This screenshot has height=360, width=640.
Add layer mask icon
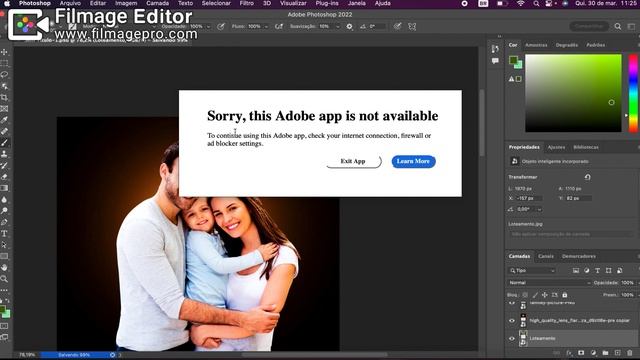581,353
